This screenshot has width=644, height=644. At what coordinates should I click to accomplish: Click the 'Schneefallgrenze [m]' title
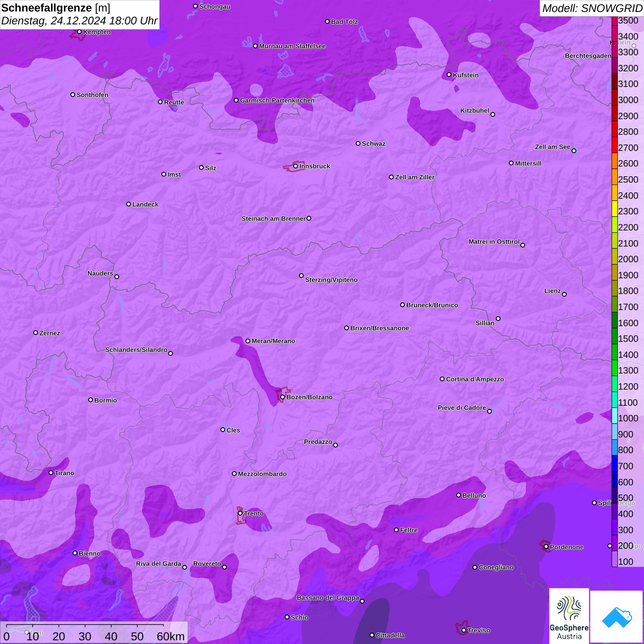pyautogui.click(x=56, y=8)
